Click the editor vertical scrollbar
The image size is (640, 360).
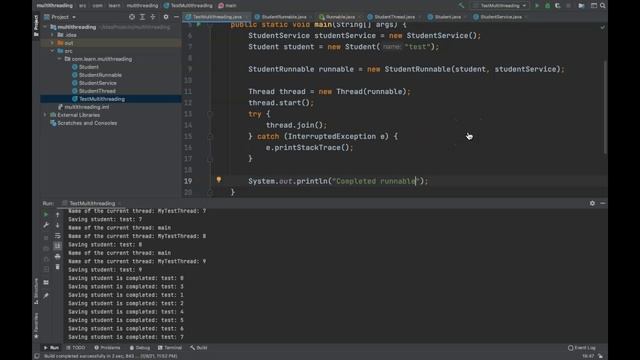pyautogui.click(x=605, y=107)
